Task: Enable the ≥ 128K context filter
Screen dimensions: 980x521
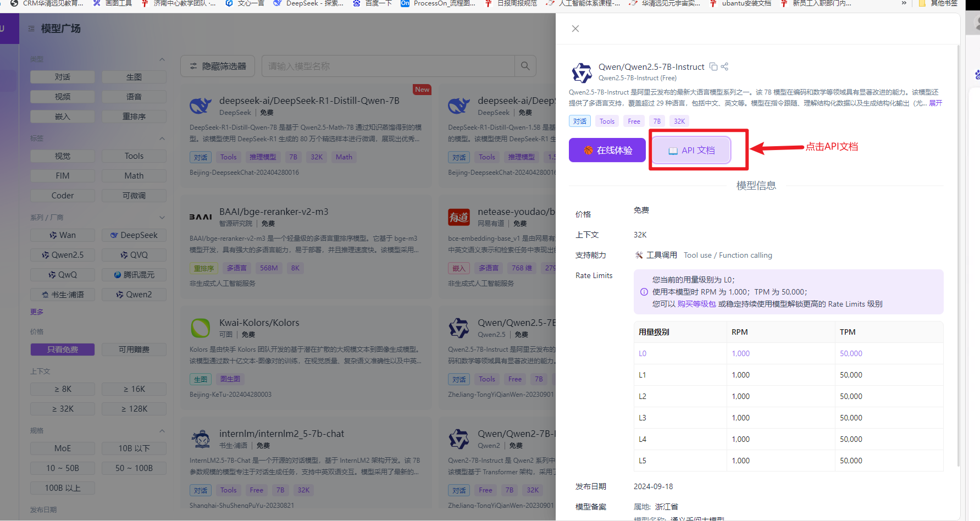Action: coord(134,408)
